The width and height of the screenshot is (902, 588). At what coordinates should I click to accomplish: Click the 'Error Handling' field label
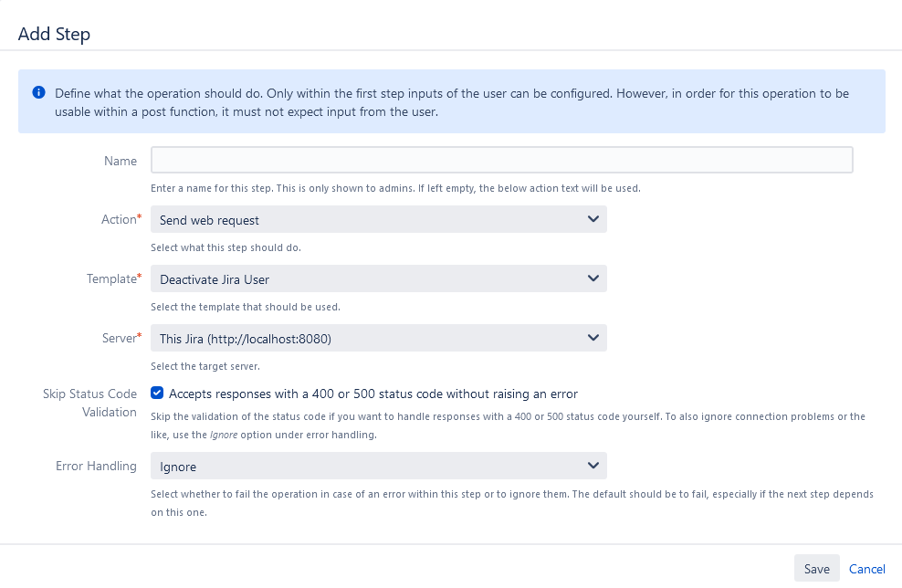pyautogui.click(x=96, y=466)
